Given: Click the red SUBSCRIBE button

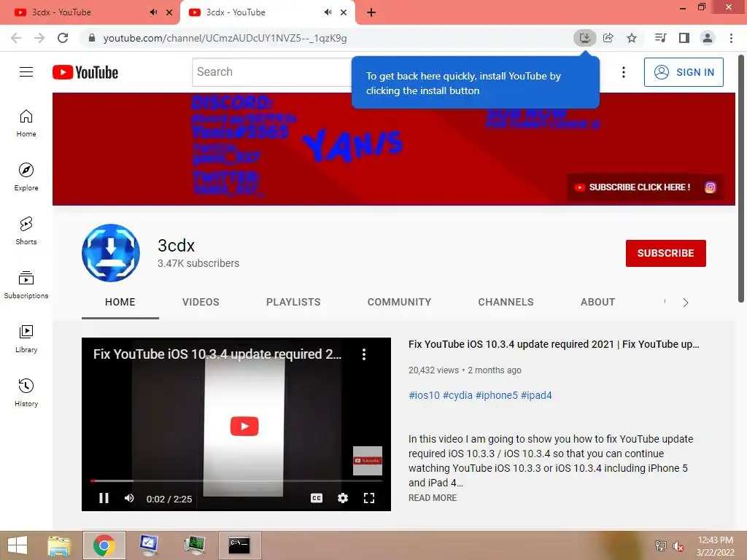Looking at the screenshot, I should click(665, 253).
